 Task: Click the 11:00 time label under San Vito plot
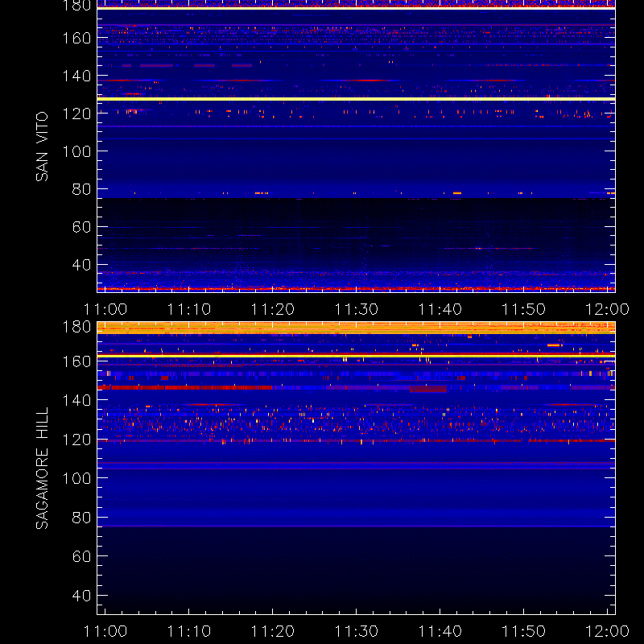105,309
